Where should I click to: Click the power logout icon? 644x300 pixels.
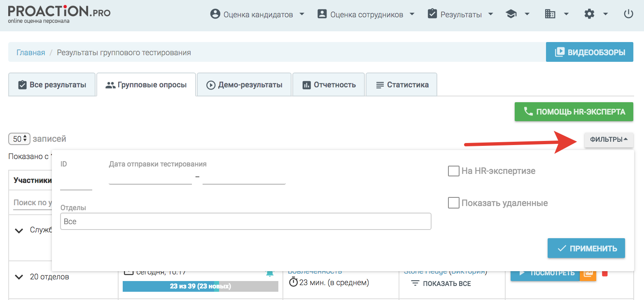628,14
